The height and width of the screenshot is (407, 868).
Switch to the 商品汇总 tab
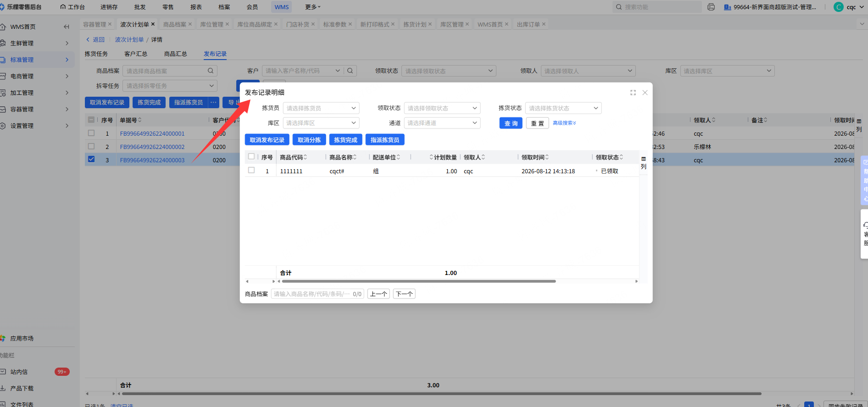[x=176, y=54]
